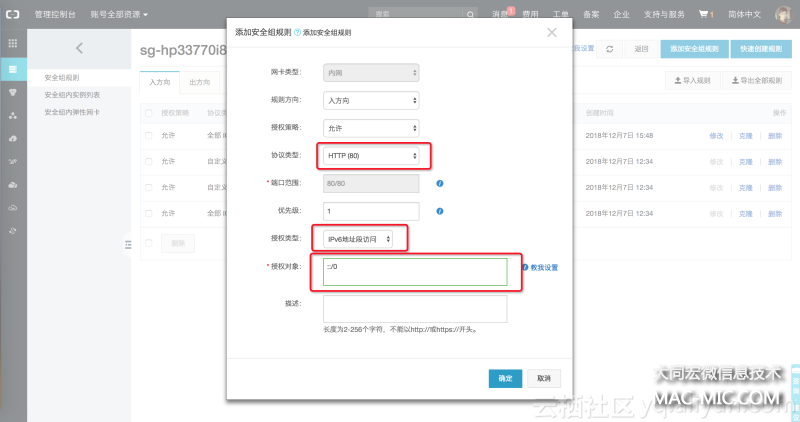Viewport: 800px width, 422px height.
Task: Click the Alibaba Cloud logo icon
Action: pyautogui.click(x=13, y=15)
